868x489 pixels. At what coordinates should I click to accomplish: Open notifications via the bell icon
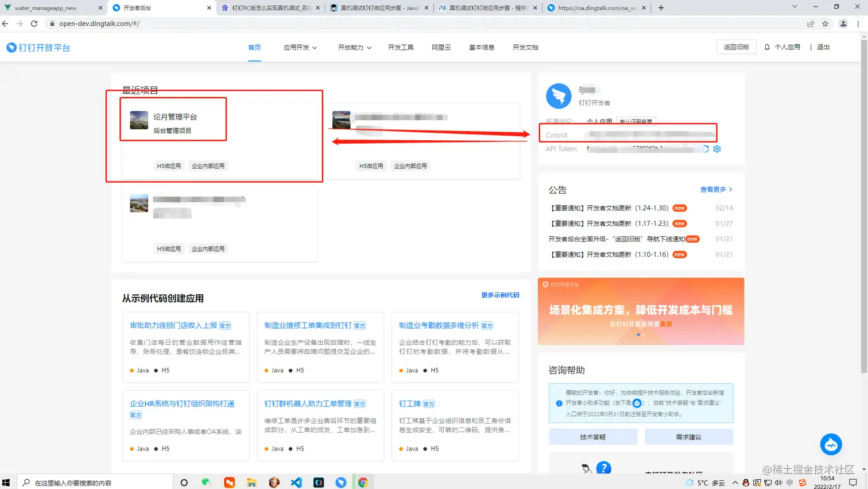click(x=768, y=47)
